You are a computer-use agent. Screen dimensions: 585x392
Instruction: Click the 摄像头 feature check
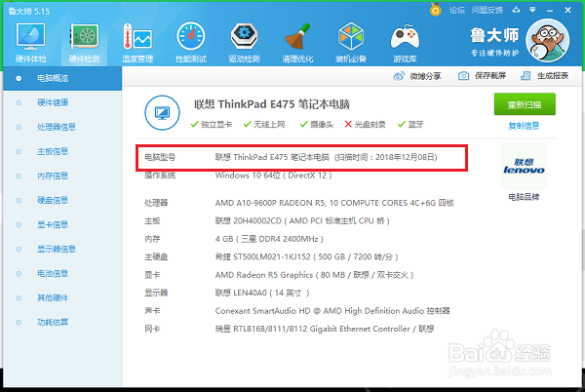pyautogui.click(x=317, y=124)
